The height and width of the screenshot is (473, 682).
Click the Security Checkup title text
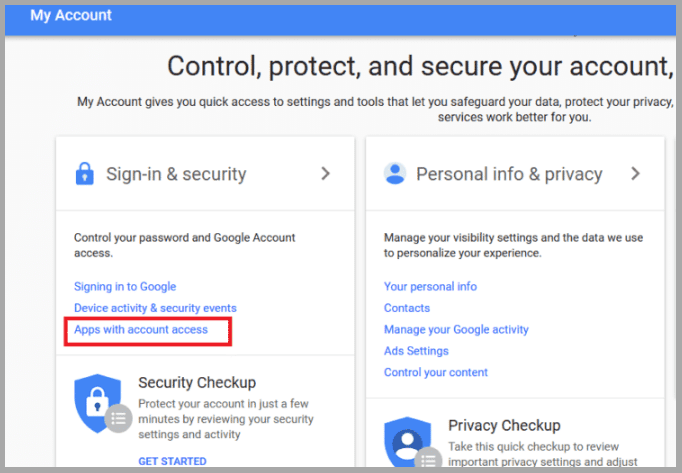197,382
